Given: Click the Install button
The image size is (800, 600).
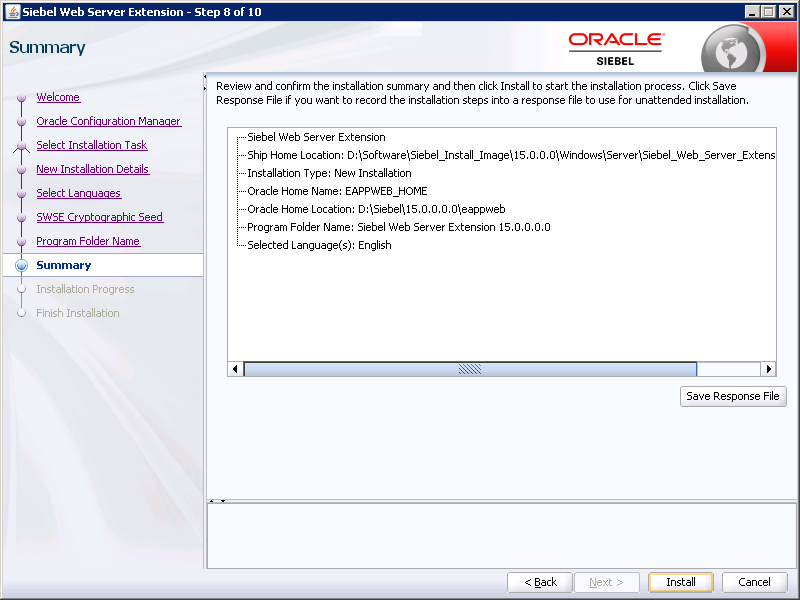Looking at the screenshot, I should pyautogui.click(x=681, y=582).
